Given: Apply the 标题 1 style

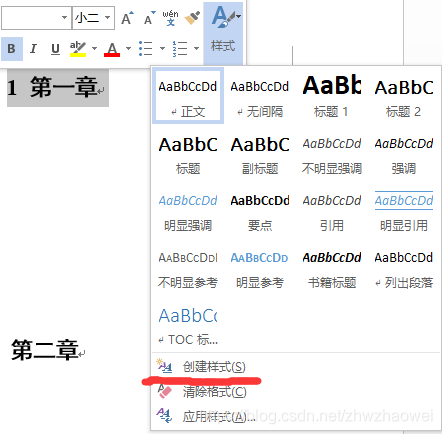Looking at the screenshot, I should coord(332,96).
